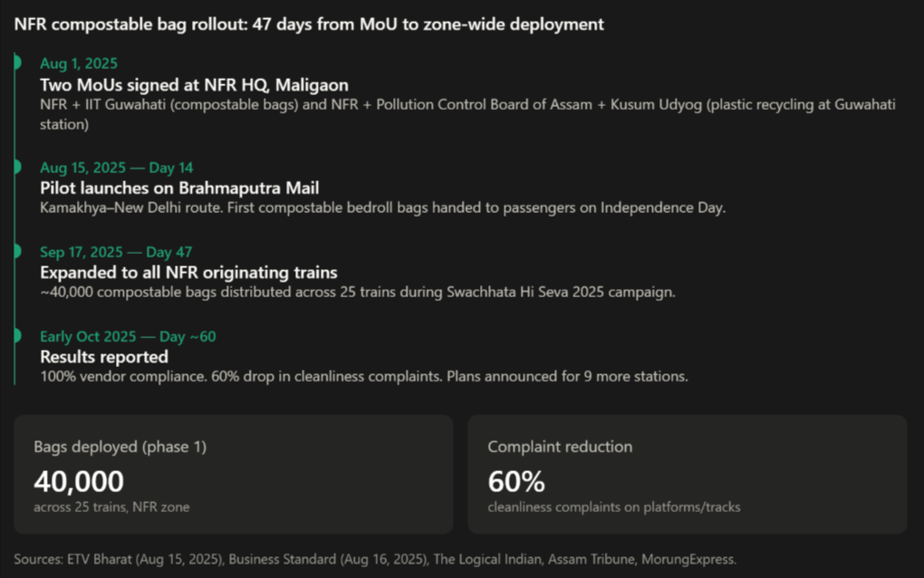
Task: Select the "Sep 17, 2025 — Day 47" label
Action: click(116, 252)
